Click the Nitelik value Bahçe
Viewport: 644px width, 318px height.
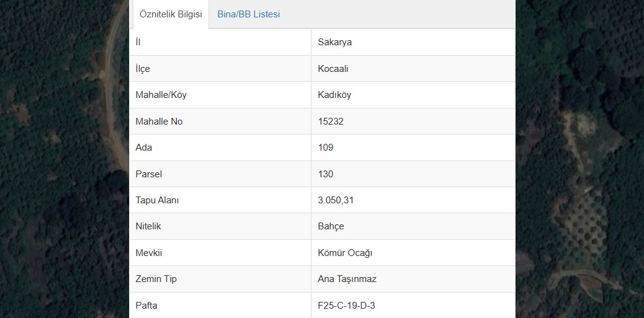click(331, 226)
